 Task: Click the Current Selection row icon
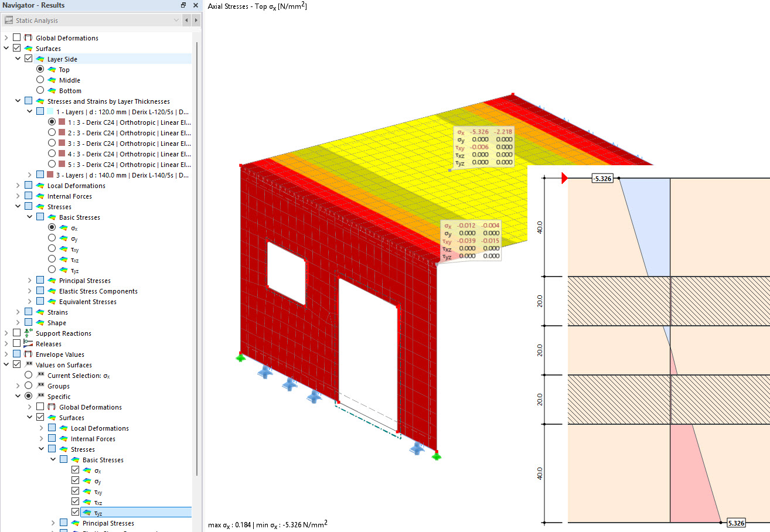40,376
